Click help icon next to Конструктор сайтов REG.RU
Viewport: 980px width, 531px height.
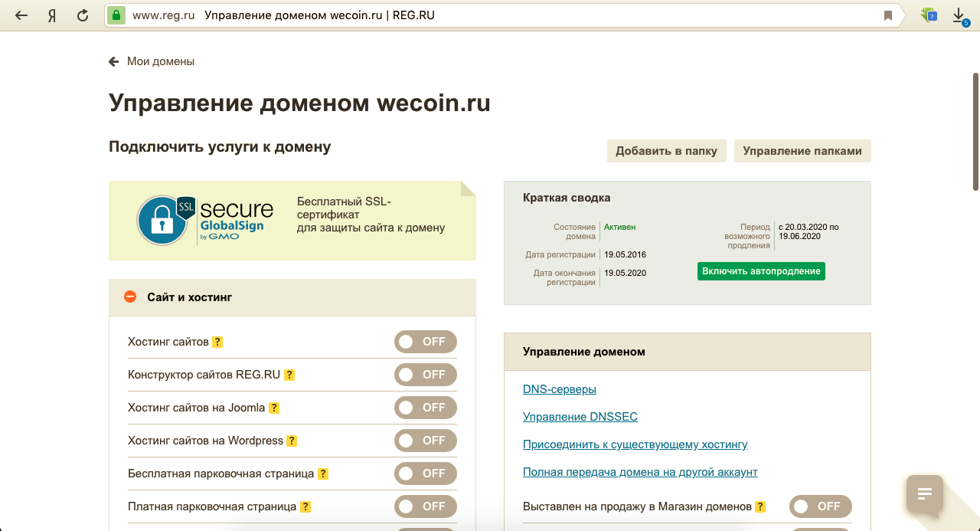click(x=289, y=375)
